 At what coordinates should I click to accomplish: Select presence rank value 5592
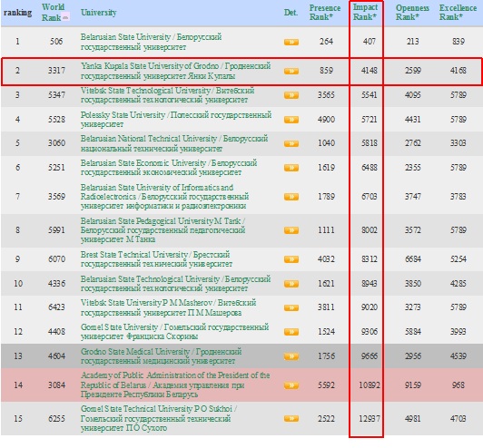(x=326, y=385)
